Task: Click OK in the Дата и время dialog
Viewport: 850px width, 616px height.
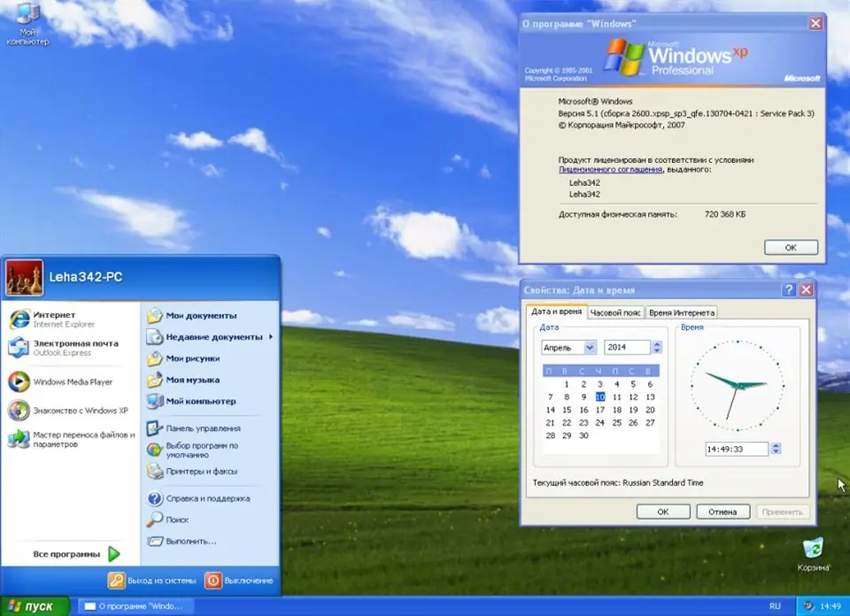Action: point(663,512)
